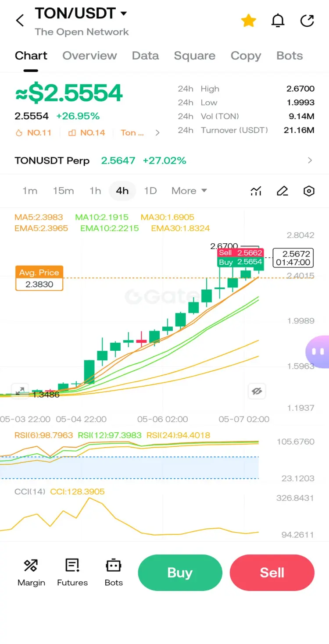Open TON/USDT pair selector dropdown
Screen dimensions: 329x644
81,14
